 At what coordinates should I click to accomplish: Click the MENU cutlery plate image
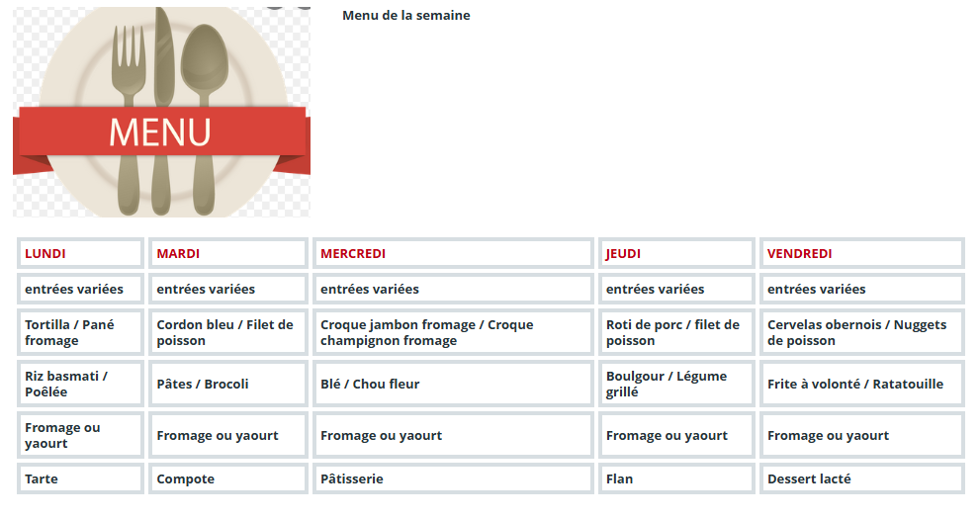(161, 112)
